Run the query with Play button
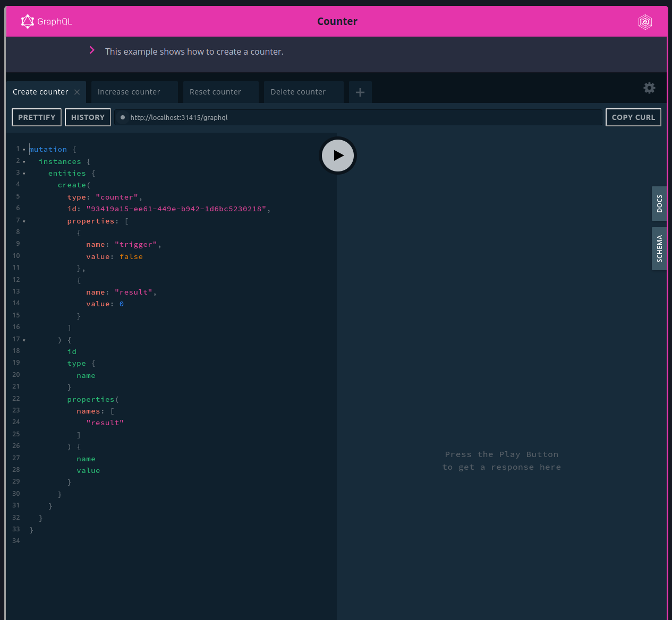This screenshot has width=672, height=620. coord(338,156)
